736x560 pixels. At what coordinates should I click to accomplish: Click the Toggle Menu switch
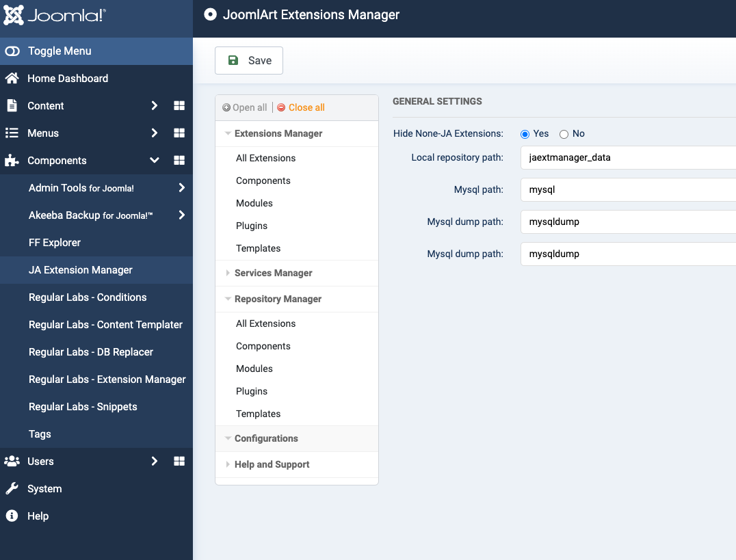[x=12, y=51]
